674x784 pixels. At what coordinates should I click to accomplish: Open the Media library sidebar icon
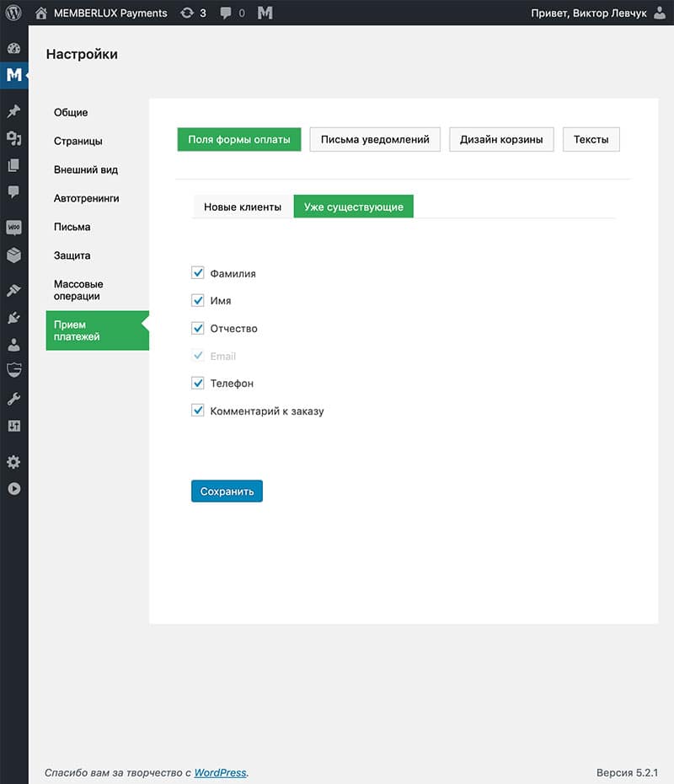tap(13, 138)
